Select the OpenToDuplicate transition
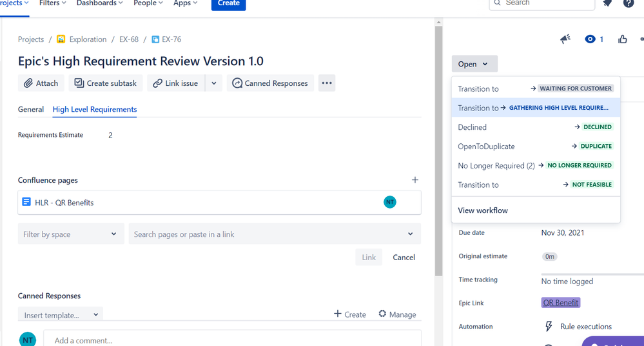Screen dimensions: 644x346 [536, 146]
